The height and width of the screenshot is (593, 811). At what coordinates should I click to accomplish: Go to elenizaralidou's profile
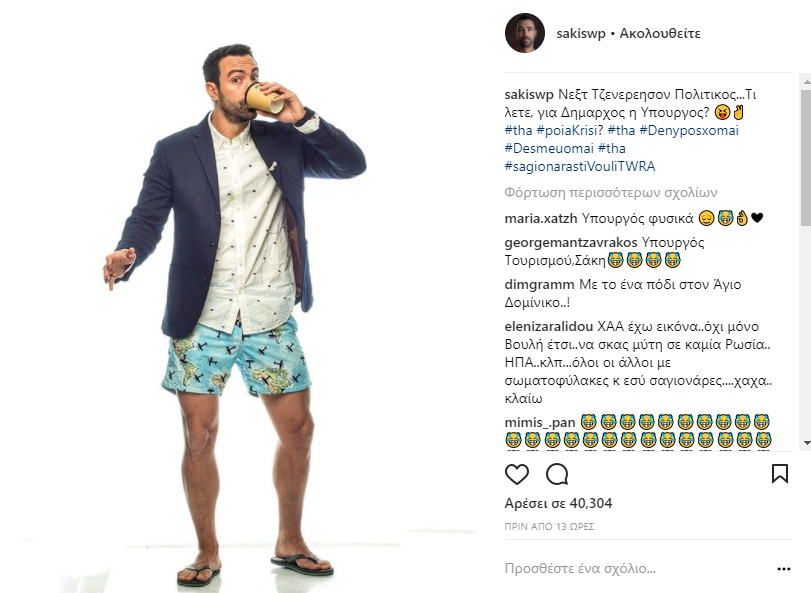click(x=548, y=326)
